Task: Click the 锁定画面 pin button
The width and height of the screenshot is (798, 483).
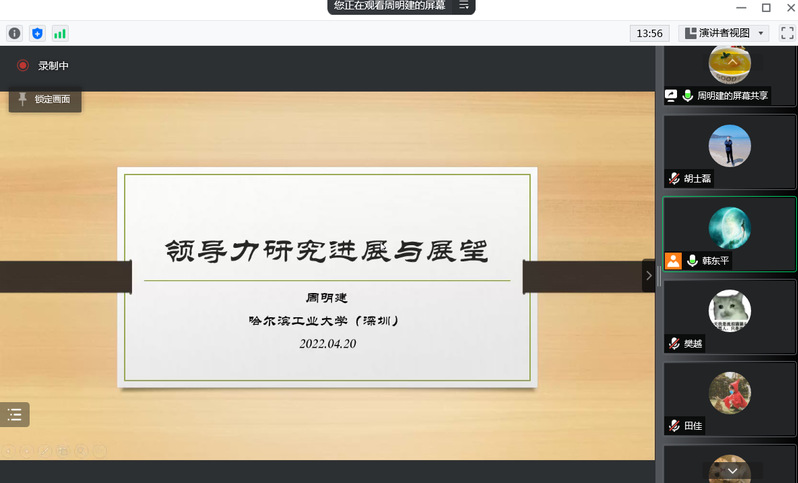Action: (x=45, y=99)
